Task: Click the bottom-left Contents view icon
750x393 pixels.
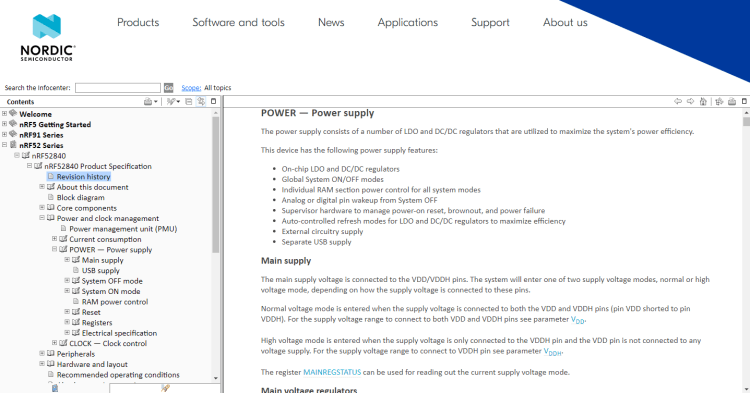Action: [x=55, y=389]
